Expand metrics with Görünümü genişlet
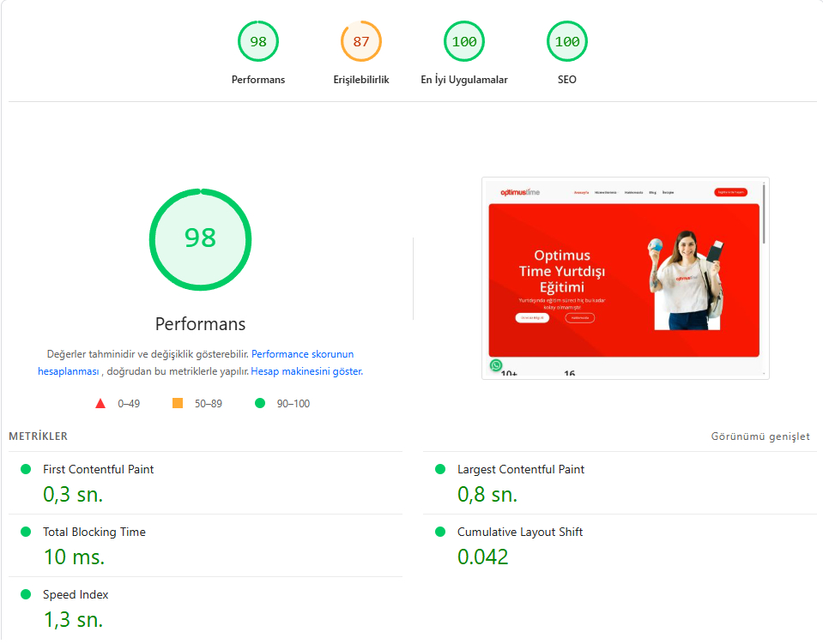This screenshot has width=823, height=644. pyautogui.click(x=760, y=436)
